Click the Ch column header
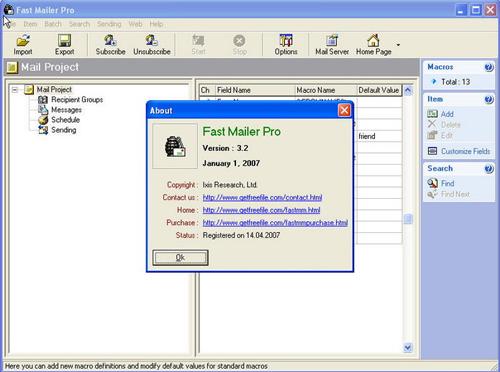Image resolution: width=500 pixels, height=372 pixels. [x=207, y=90]
